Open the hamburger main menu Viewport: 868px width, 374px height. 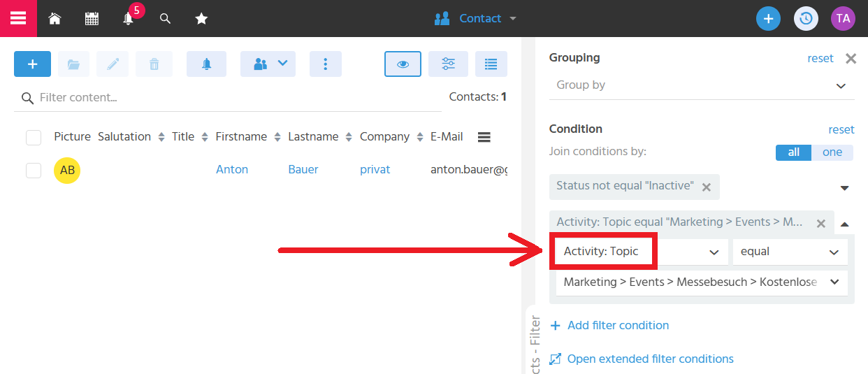tap(18, 18)
